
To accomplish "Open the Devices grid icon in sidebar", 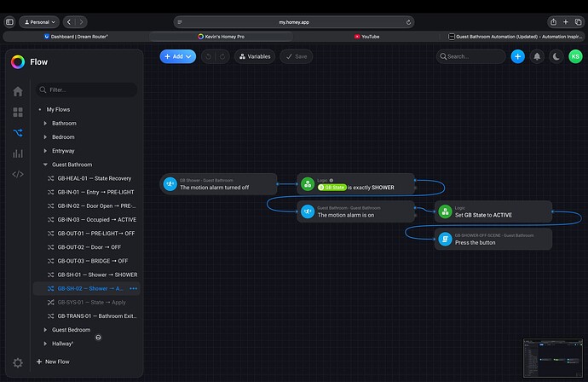I will (x=18, y=113).
